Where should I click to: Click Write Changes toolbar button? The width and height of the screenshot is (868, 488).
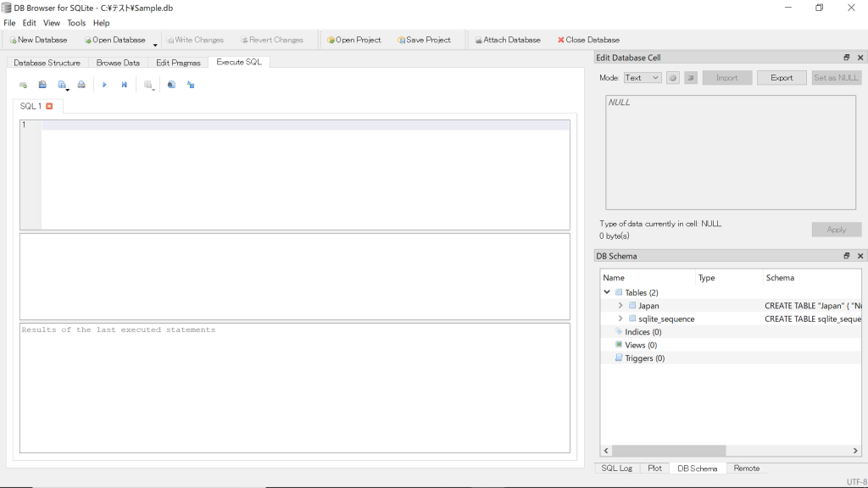196,40
